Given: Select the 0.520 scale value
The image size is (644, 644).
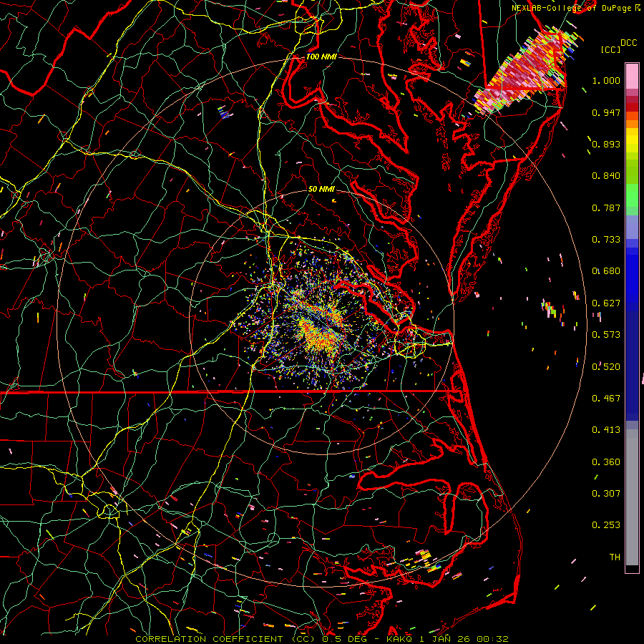Looking at the screenshot, I should [606, 367].
